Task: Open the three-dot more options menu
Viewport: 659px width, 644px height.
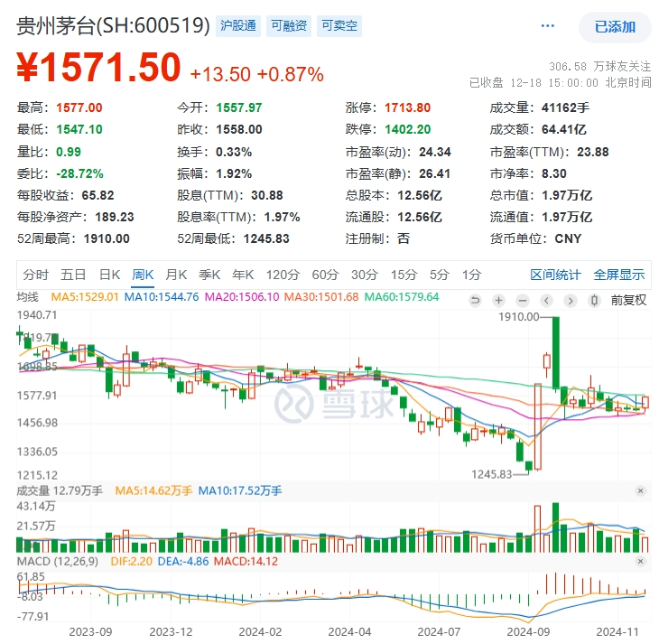Action: (x=547, y=26)
